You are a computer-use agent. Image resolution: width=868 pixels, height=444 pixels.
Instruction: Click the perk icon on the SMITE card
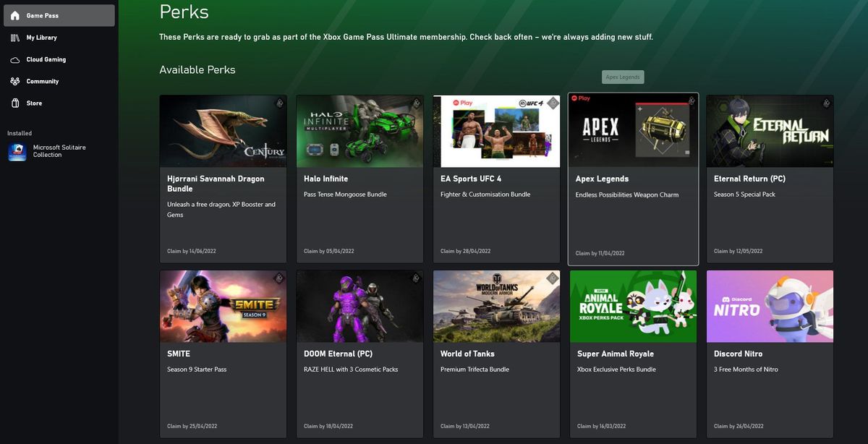[x=279, y=278]
